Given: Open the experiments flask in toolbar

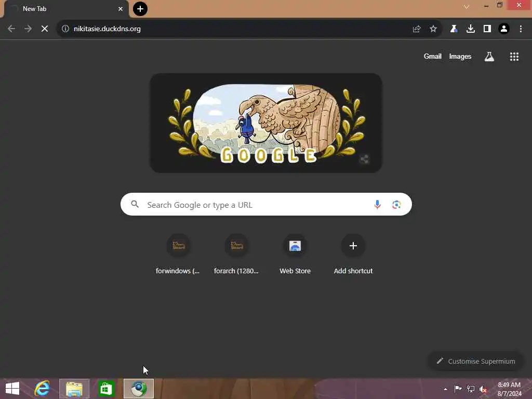Looking at the screenshot, I should 454,29.
